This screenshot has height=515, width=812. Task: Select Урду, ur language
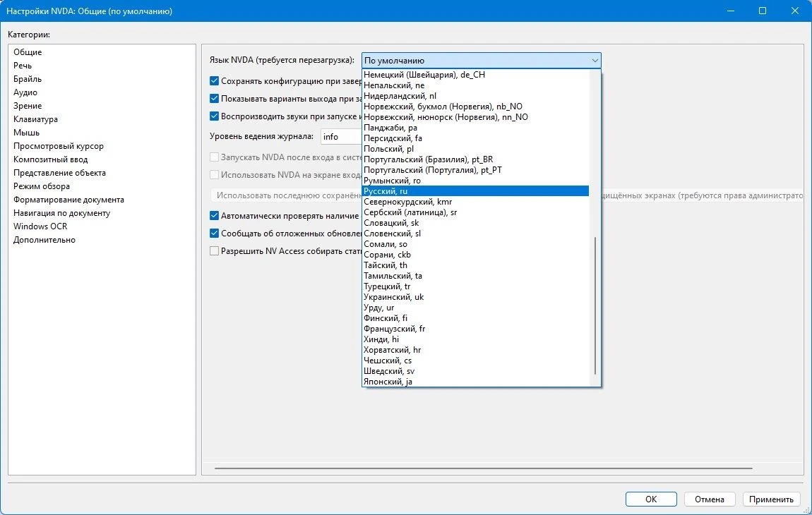pyautogui.click(x=475, y=308)
